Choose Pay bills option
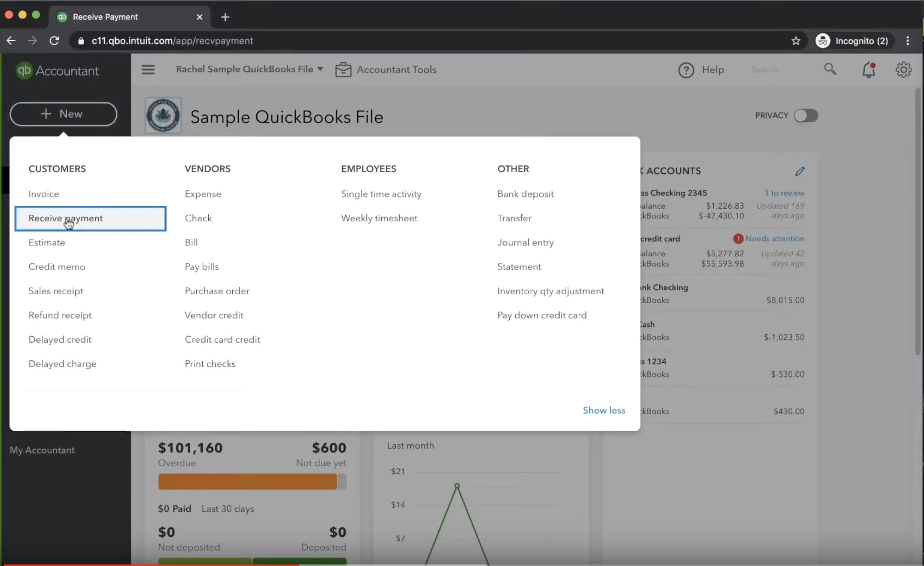The image size is (924, 566). pos(202,266)
